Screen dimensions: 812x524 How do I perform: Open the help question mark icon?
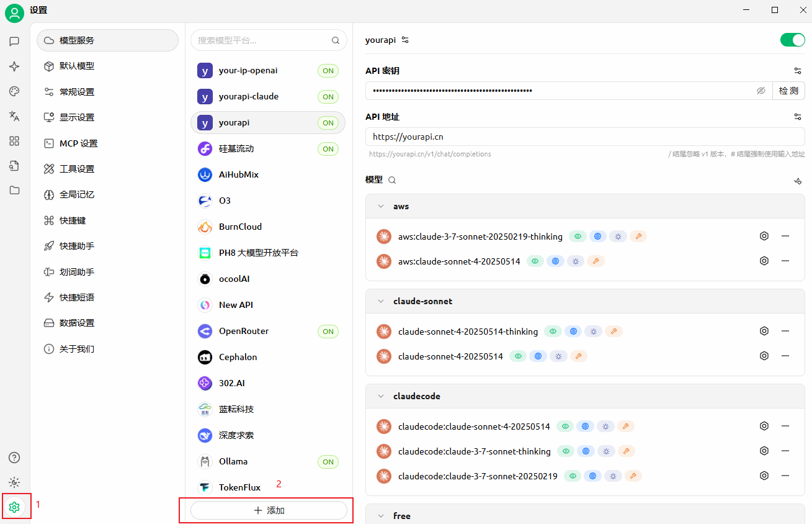(x=14, y=458)
